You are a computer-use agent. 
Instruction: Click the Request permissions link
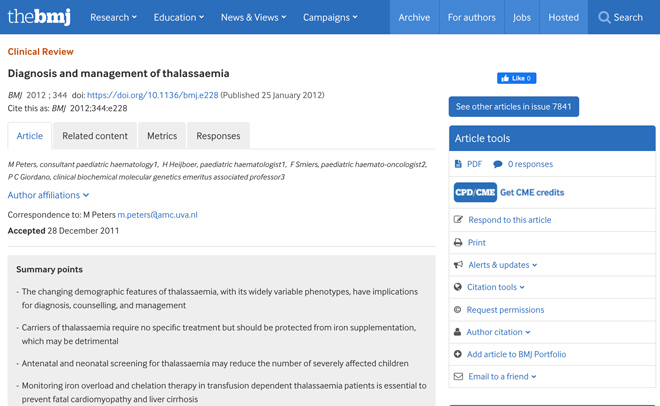tap(505, 310)
